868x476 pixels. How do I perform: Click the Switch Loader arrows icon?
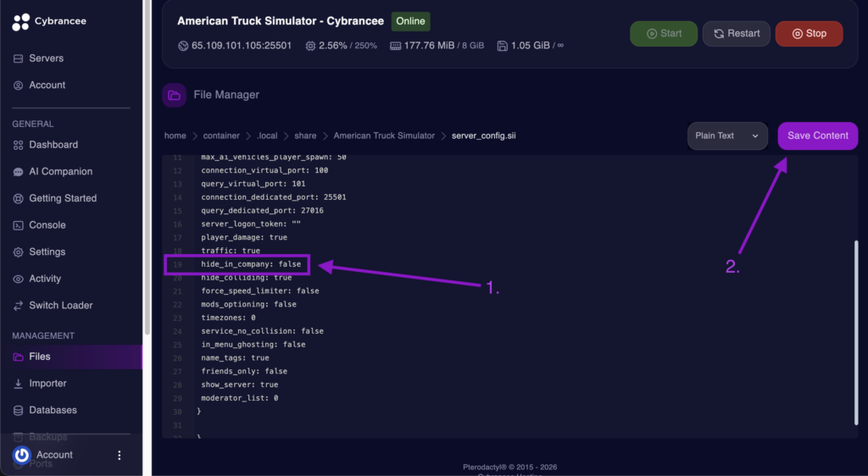tap(19, 306)
